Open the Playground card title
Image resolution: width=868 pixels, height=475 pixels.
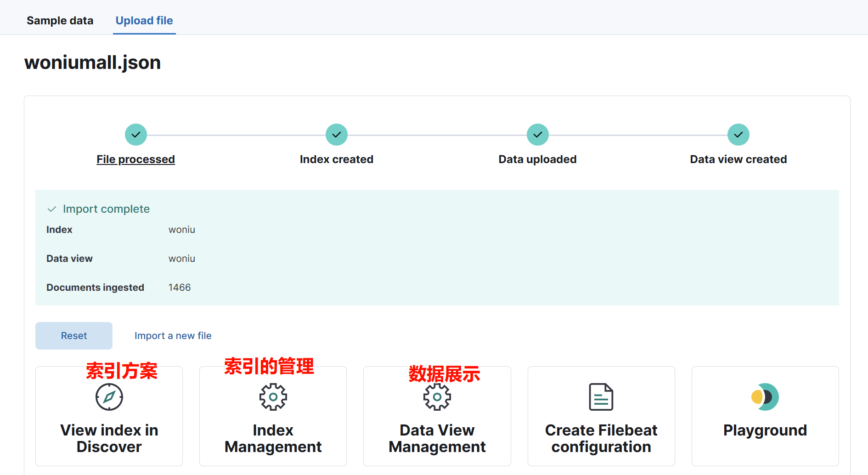(x=765, y=430)
